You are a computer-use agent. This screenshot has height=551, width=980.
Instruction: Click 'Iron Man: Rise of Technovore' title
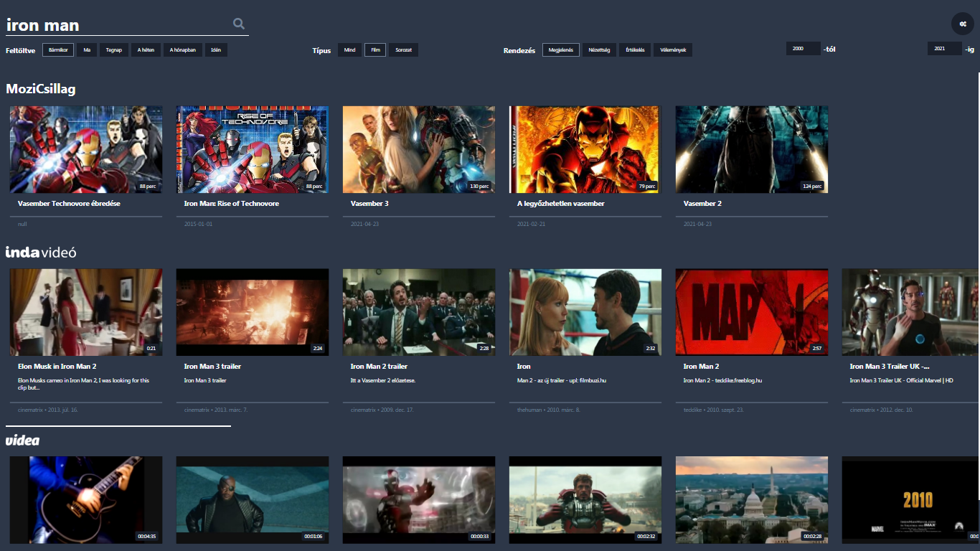(232, 204)
